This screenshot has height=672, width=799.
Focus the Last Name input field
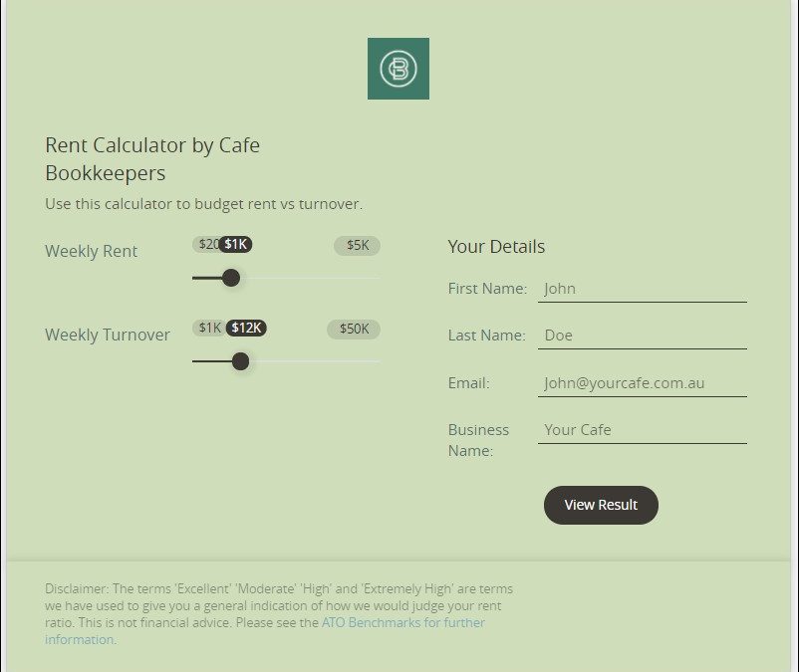click(x=642, y=336)
